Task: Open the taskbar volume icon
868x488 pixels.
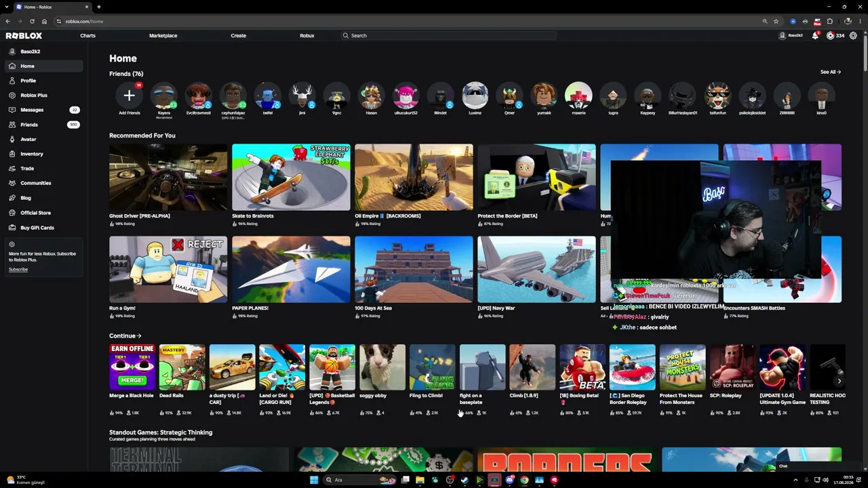Action: 827,480
